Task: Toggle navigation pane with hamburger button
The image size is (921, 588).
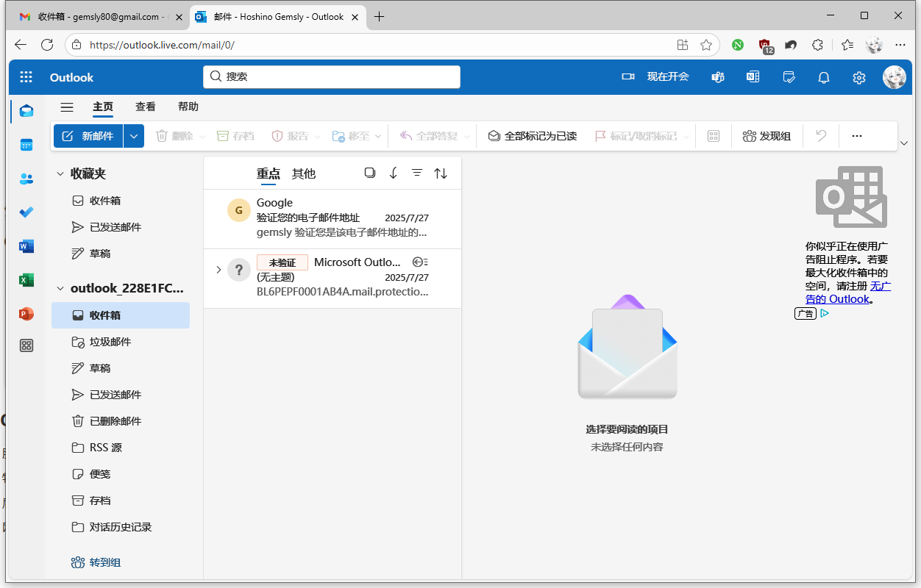Action: [x=67, y=107]
